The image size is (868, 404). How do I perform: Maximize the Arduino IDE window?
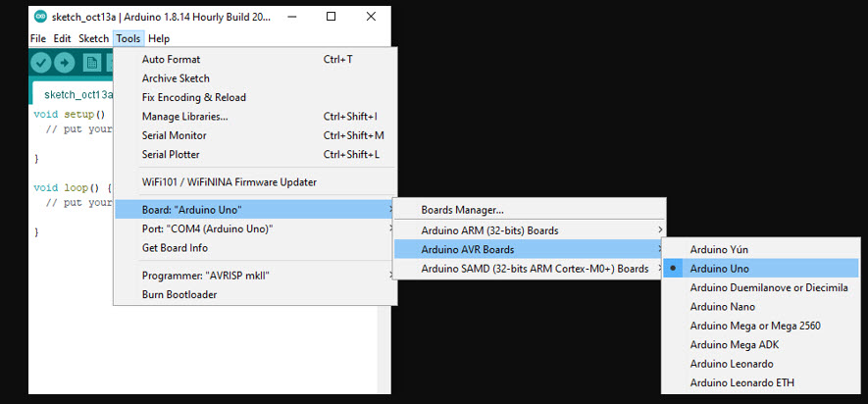click(332, 17)
